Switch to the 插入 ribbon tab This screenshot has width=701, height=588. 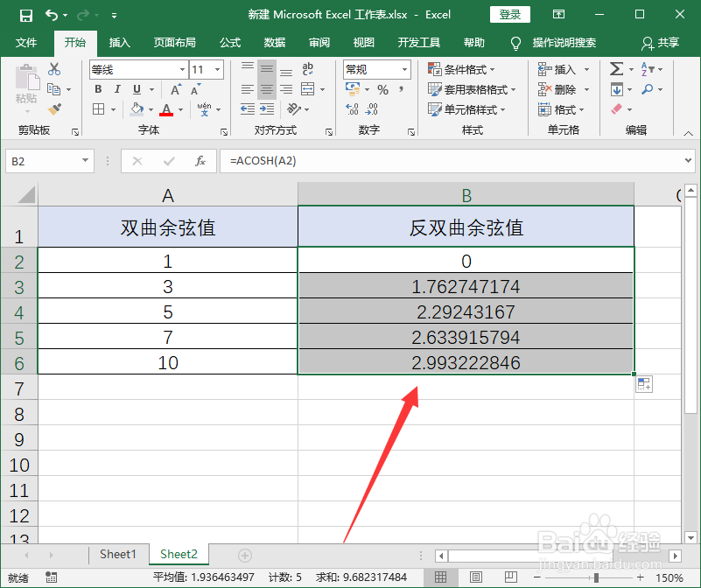pos(119,41)
